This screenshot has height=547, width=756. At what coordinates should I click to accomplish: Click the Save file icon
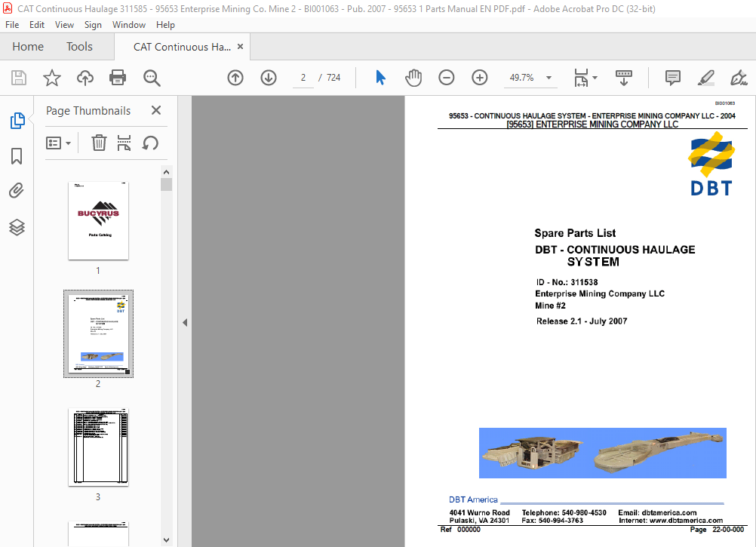pyautogui.click(x=19, y=78)
